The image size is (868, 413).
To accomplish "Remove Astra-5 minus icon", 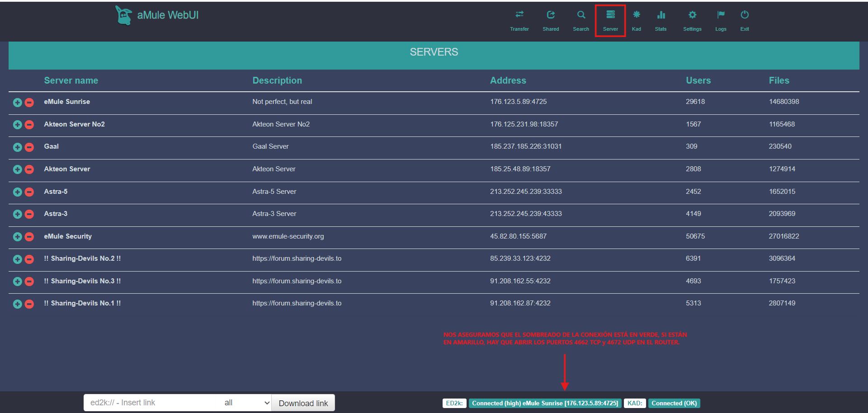I will (x=29, y=192).
